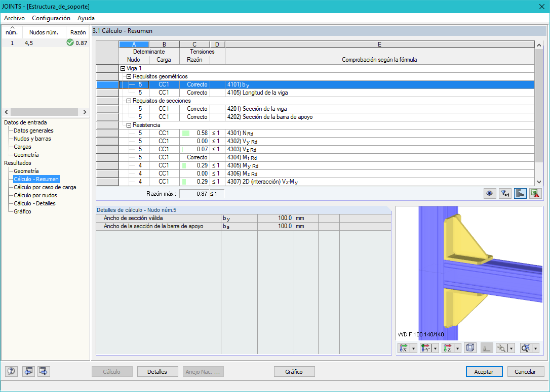The height and width of the screenshot is (392, 550).
Task: Open the Ayuda menu
Action: click(86, 18)
